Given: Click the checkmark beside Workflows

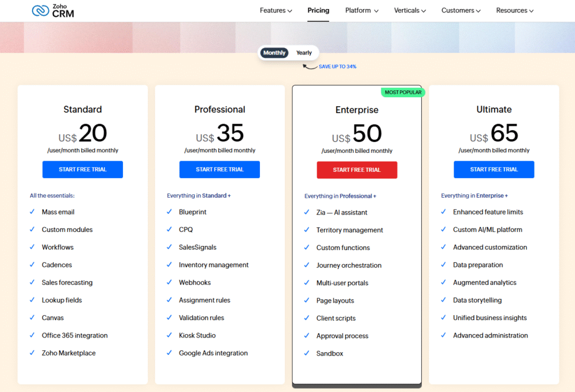Looking at the screenshot, I should coord(32,247).
